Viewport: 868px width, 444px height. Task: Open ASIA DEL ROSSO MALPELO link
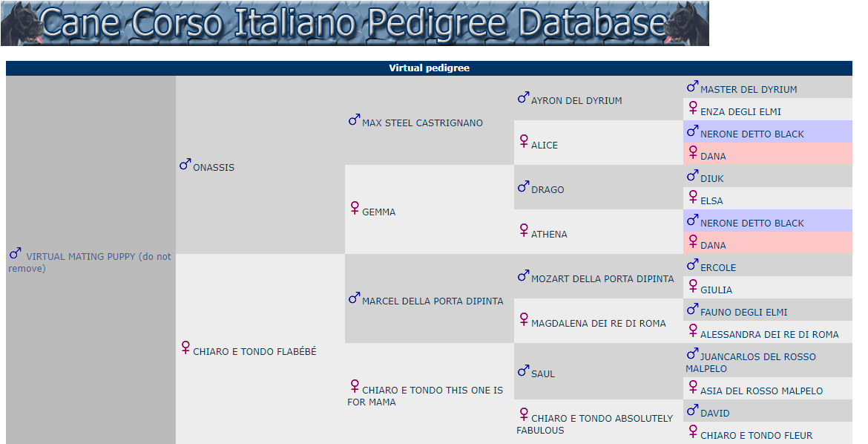762,391
